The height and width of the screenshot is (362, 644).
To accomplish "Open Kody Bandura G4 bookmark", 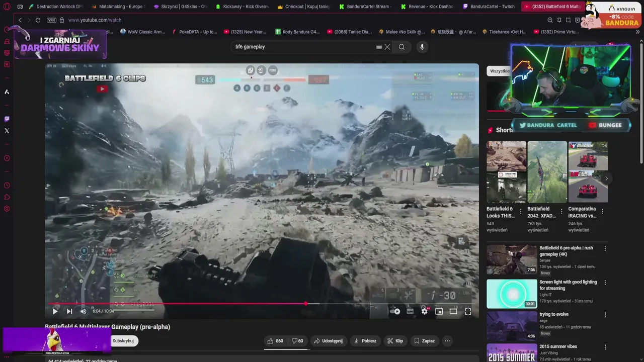I will [x=297, y=32].
